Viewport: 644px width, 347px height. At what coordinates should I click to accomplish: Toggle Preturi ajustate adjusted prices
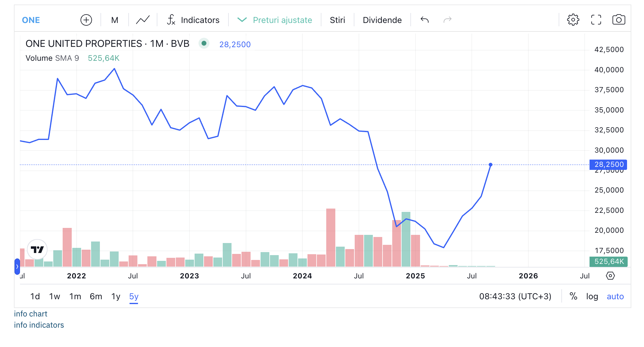275,20
